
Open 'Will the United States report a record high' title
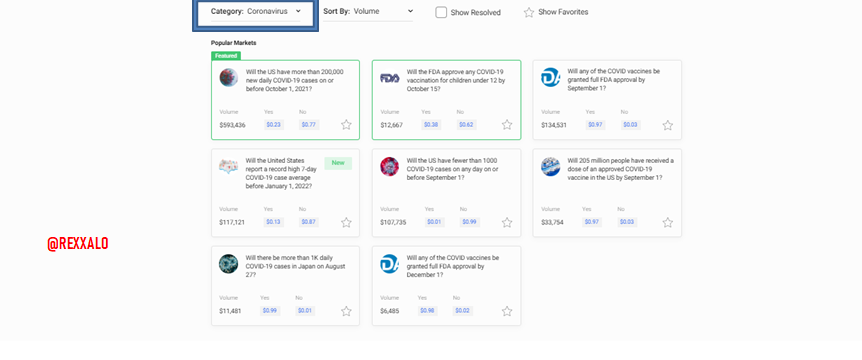point(281,173)
